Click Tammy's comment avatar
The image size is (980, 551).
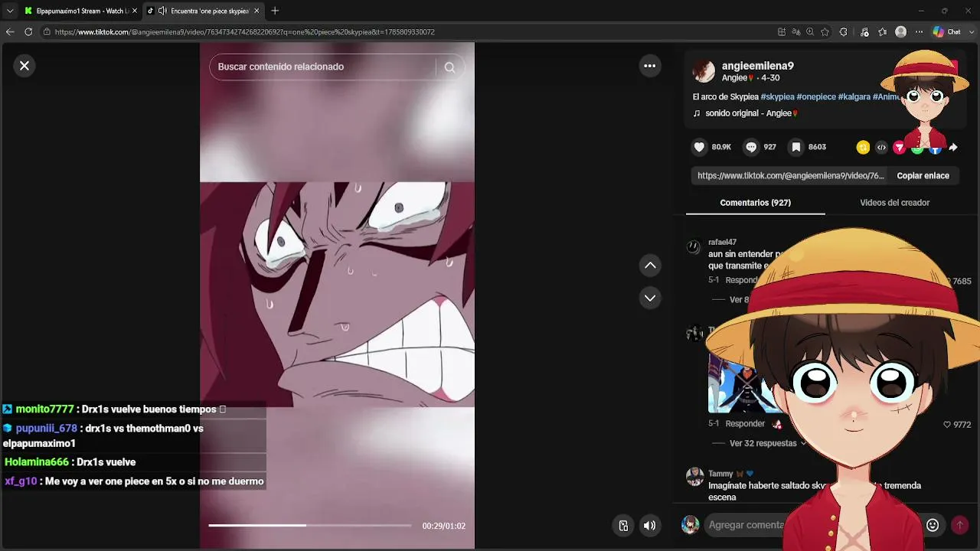694,477
